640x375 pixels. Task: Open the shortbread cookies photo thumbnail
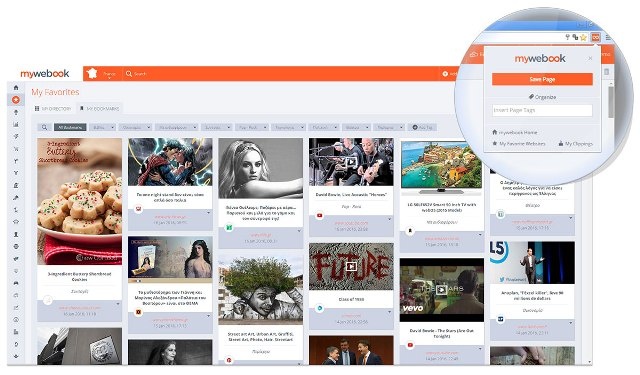(x=80, y=201)
